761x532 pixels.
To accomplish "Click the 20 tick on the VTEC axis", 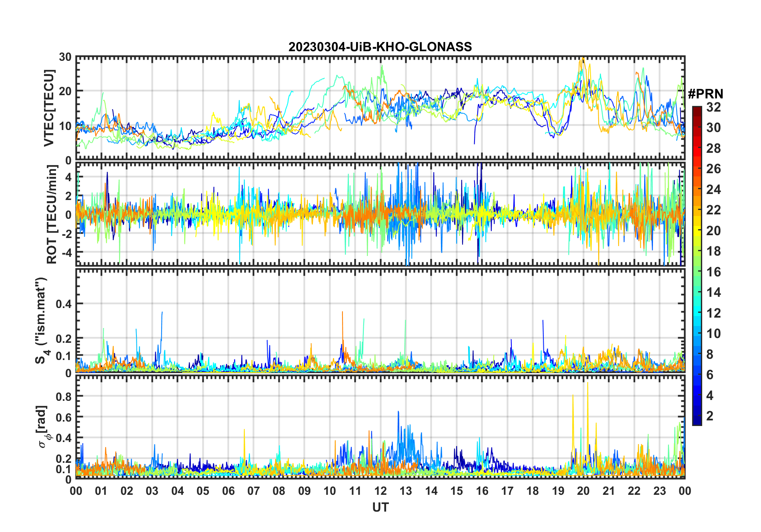I will tap(65, 91).
